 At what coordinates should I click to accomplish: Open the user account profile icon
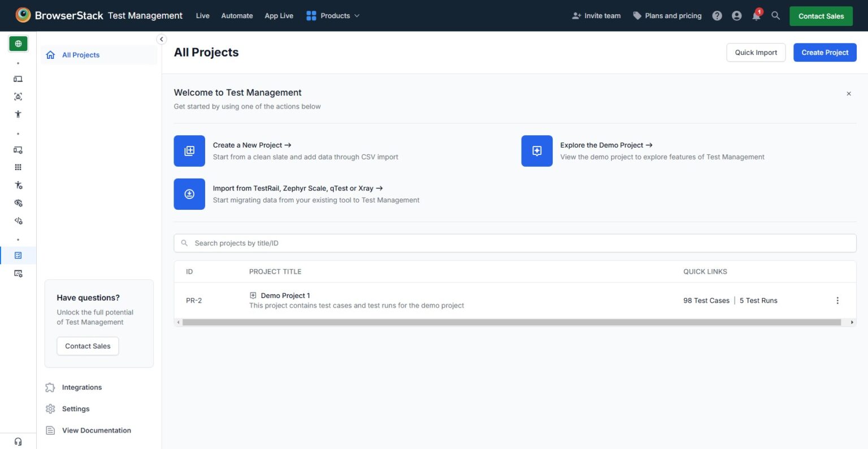point(736,15)
